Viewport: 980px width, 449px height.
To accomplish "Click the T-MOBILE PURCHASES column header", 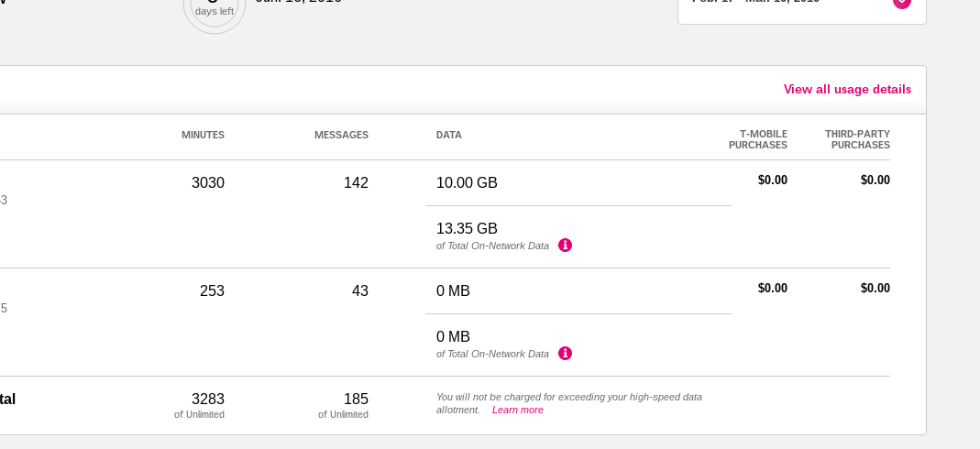I will pos(758,139).
